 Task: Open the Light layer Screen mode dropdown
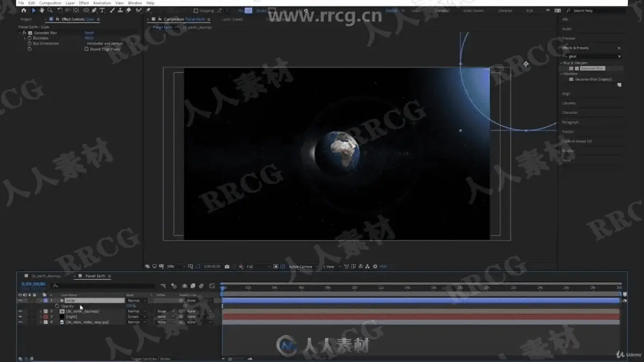(136, 316)
